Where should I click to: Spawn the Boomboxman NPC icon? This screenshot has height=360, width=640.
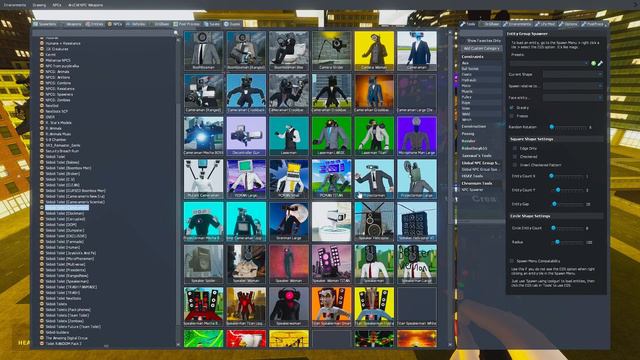click(x=203, y=51)
